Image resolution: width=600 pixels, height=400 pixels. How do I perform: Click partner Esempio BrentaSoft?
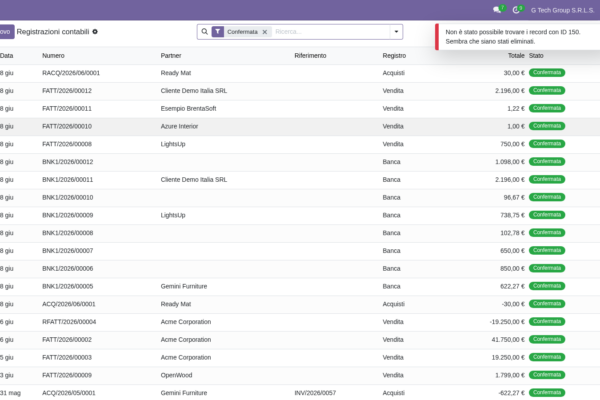point(189,109)
